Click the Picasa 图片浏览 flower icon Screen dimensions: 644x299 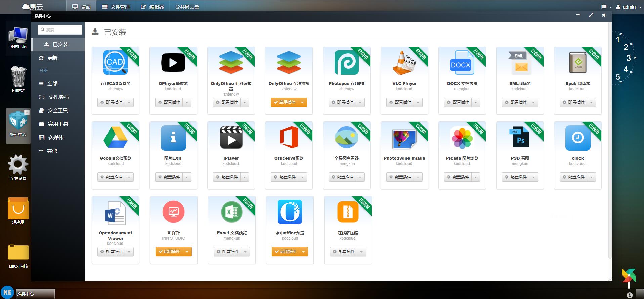(462, 137)
